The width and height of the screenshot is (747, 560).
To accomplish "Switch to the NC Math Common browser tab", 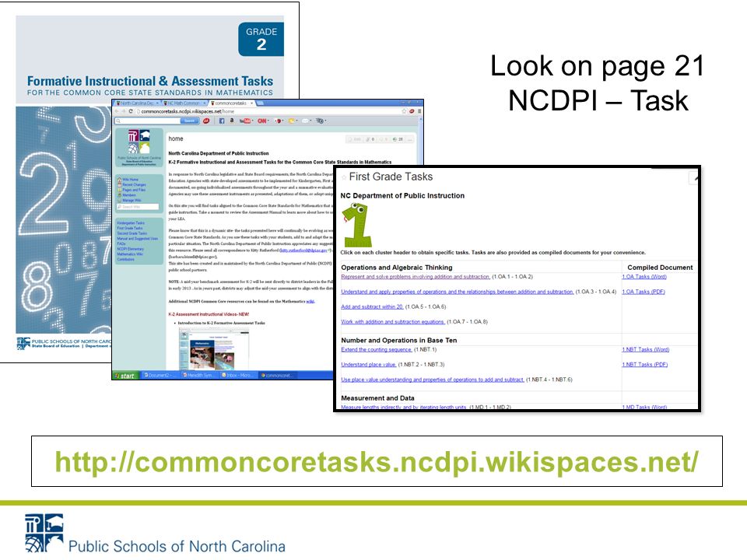I will click(184, 103).
